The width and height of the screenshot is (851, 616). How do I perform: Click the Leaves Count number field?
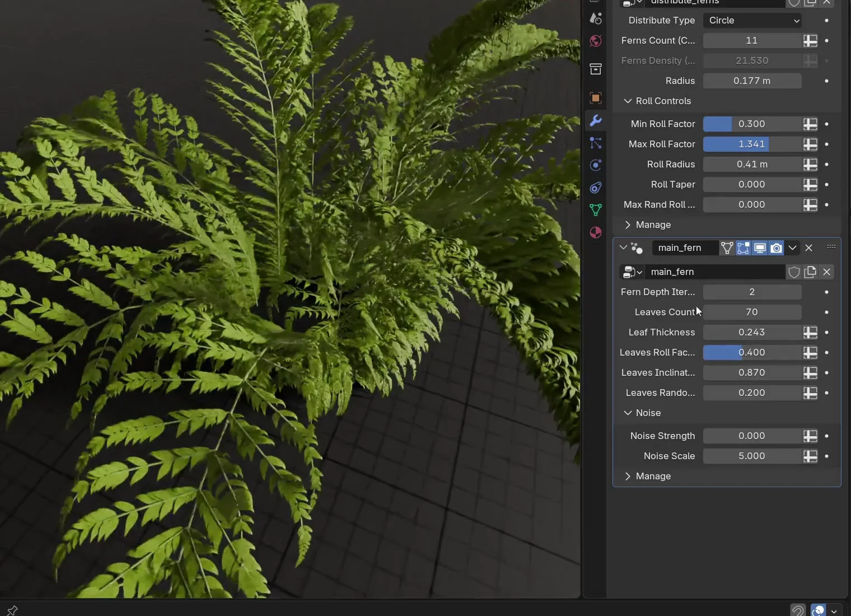[x=752, y=312]
